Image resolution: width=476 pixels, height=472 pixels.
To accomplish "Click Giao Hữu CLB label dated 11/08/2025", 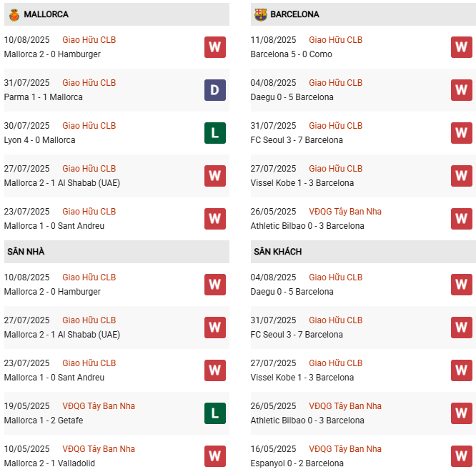I will 335,40.
